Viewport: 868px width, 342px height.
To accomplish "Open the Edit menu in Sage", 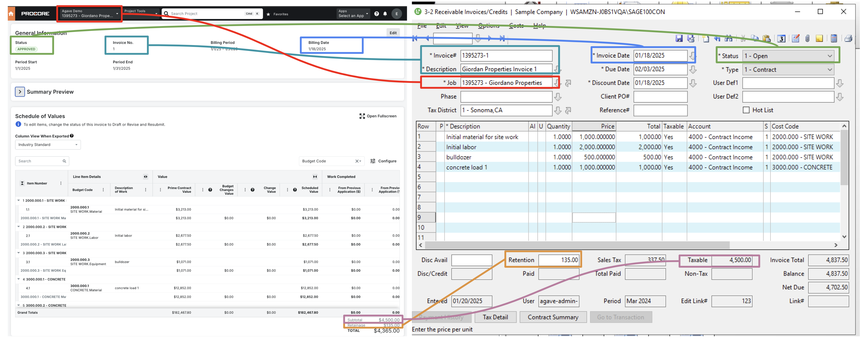I will tap(441, 26).
